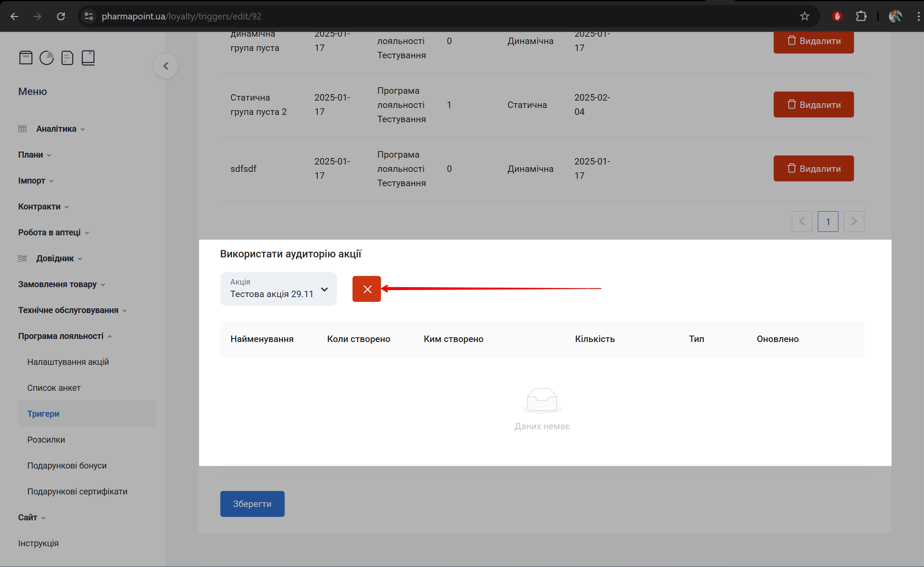This screenshot has width=924, height=567.
Task: Open the Акція dropdown selector
Action: pos(278,289)
